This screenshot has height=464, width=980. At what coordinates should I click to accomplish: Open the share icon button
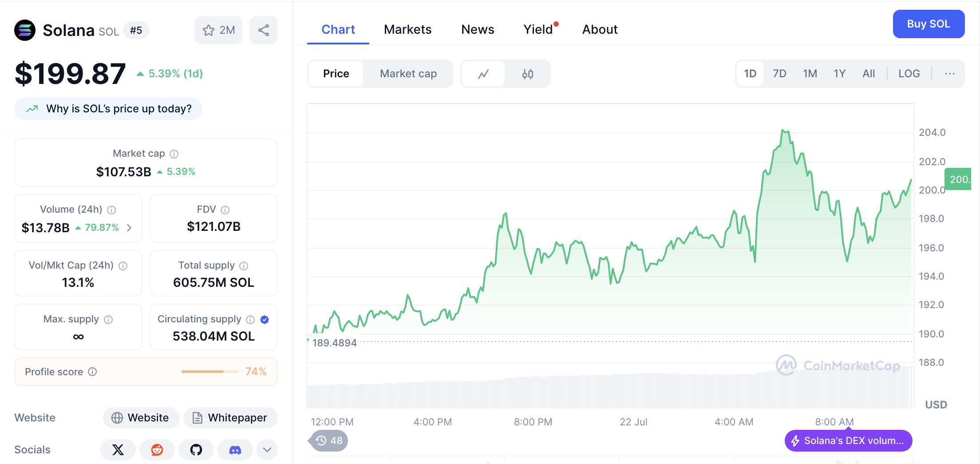264,30
